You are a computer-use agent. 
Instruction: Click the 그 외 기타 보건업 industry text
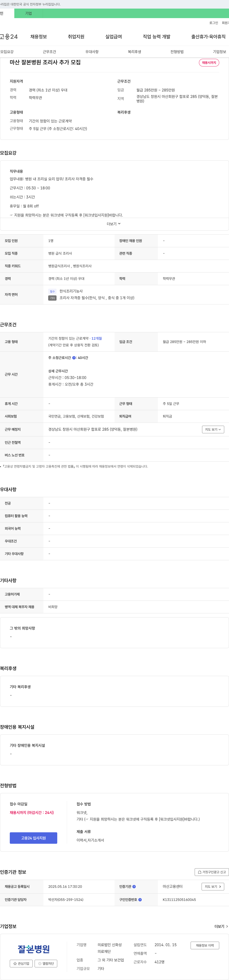(x=110, y=960)
